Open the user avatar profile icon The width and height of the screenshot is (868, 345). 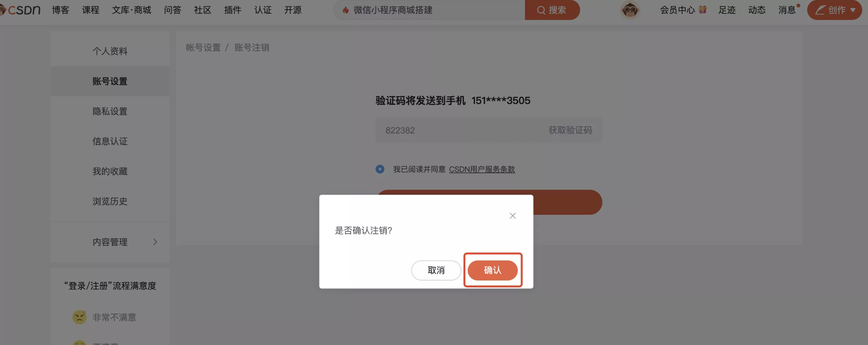click(x=630, y=10)
